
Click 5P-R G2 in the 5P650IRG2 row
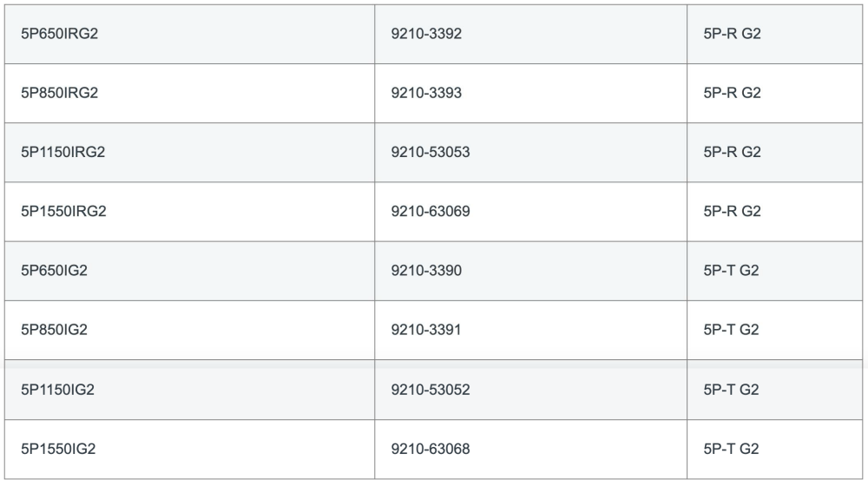coord(732,34)
